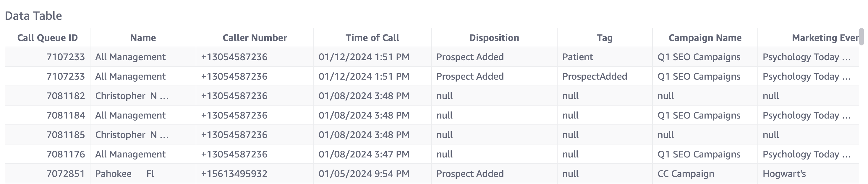
Task: Click the Tag column header
Action: pos(605,38)
